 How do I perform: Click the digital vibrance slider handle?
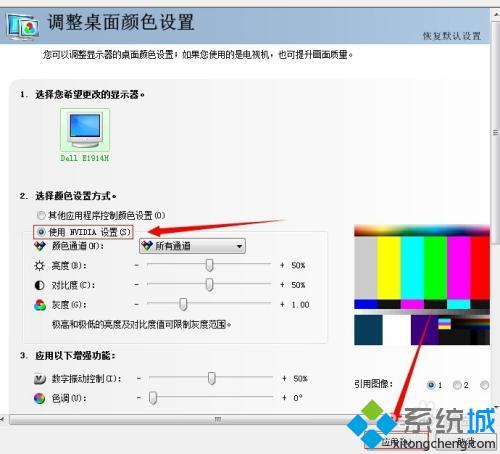pyautogui.click(x=212, y=378)
